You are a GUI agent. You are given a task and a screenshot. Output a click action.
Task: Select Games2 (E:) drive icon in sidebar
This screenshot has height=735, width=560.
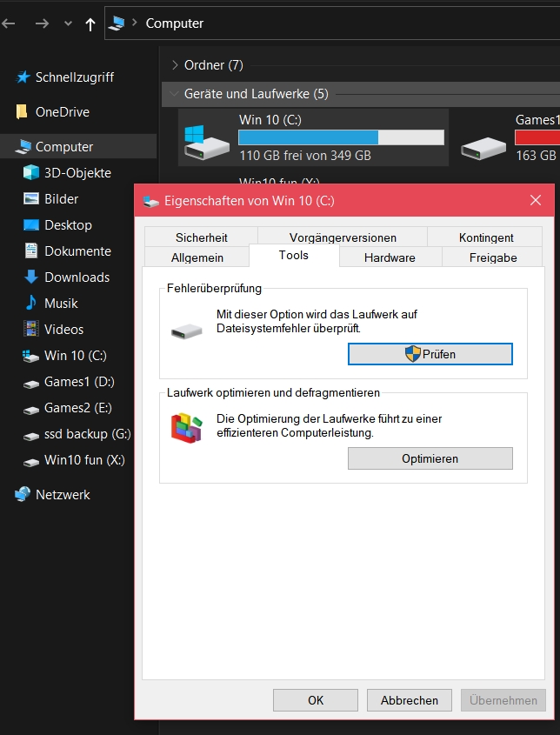tap(31, 411)
